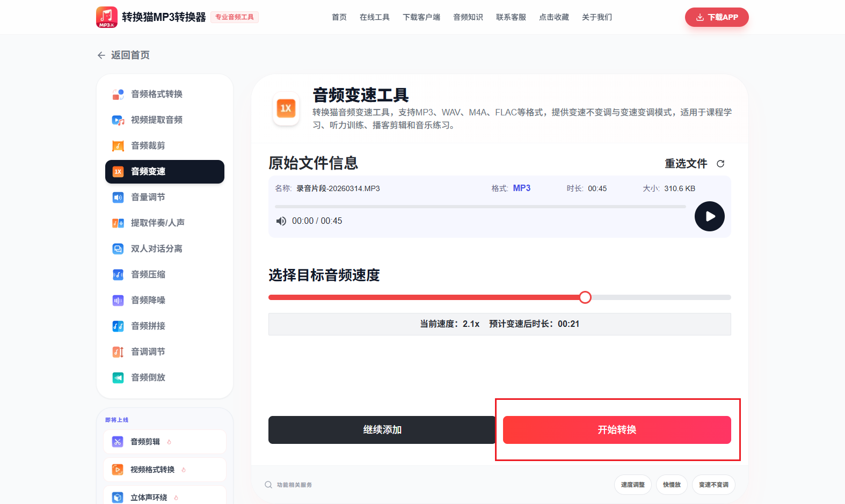Go back via 返回首页 arrow
845x504 pixels.
[101, 55]
